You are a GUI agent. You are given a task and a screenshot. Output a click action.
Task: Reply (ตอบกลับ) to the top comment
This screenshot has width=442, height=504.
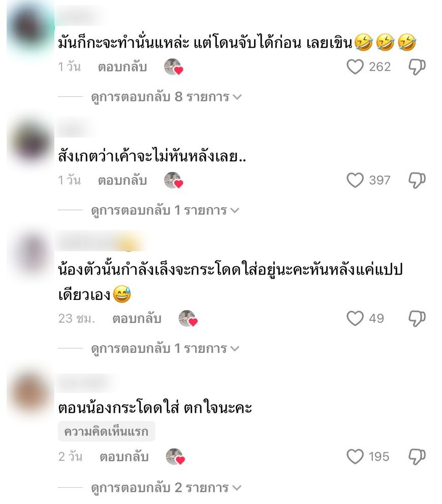tap(122, 67)
